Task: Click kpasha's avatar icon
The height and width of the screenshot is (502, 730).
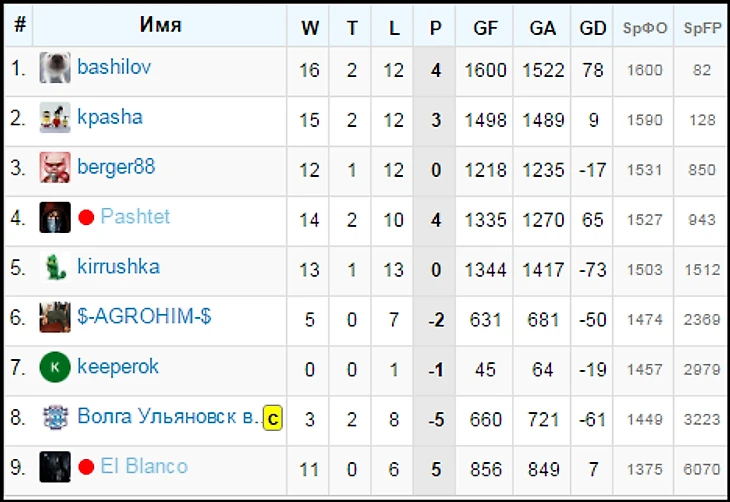Action: [55, 118]
